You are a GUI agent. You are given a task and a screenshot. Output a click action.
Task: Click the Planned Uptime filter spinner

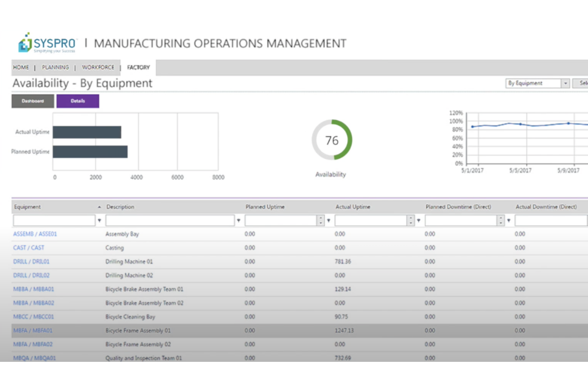coord(321,220)
